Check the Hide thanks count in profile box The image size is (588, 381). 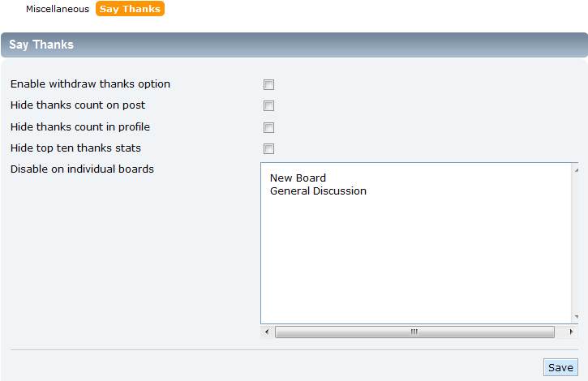point(269,127)
